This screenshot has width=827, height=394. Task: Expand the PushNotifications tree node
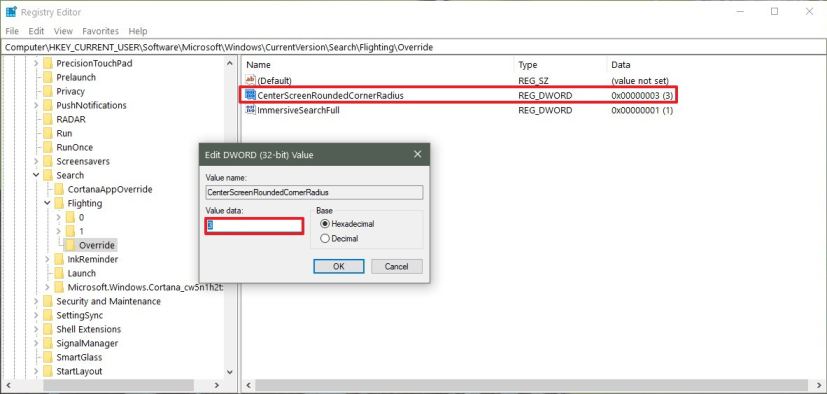coord(36,105)
